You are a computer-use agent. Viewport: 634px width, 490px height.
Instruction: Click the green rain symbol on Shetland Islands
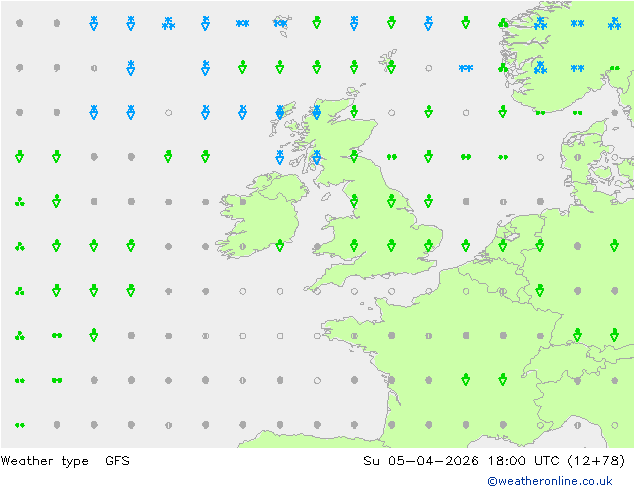click(x=391, y=67)
